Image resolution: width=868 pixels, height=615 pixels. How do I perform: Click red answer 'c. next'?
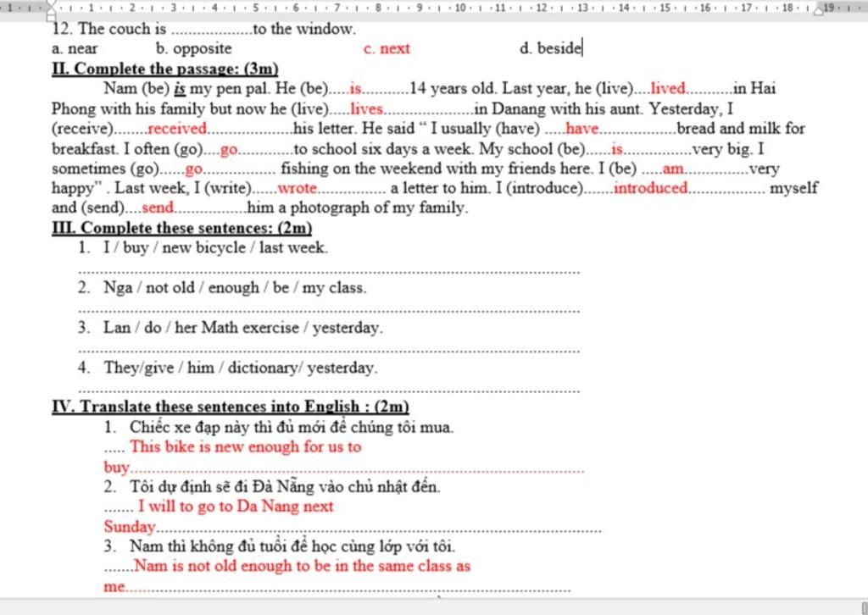pos(387,48)
